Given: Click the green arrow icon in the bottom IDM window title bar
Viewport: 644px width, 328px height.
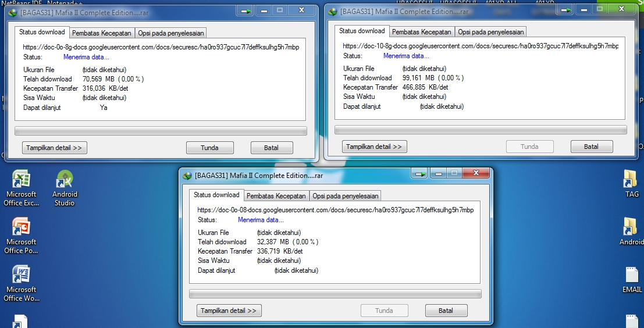Looking at the screenshot, I should pos(420,174).
